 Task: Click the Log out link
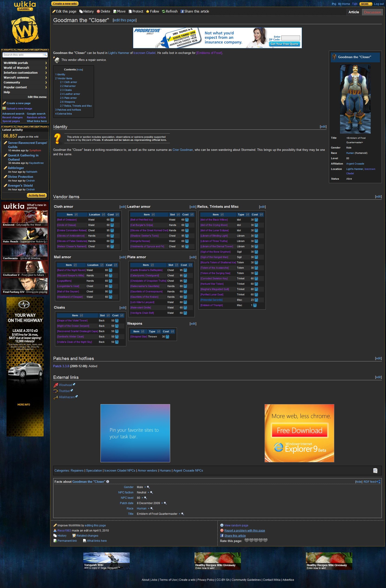tap(379, 4)
